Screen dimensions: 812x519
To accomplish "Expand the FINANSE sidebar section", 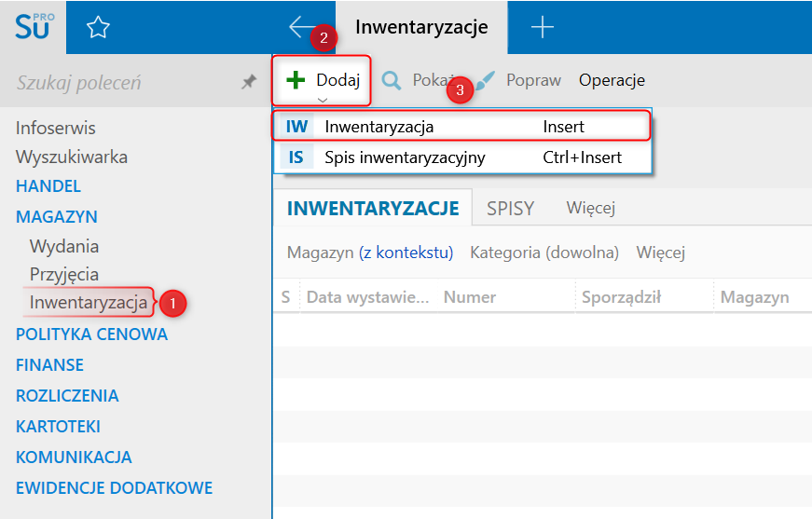I will [x=49, y=364].
